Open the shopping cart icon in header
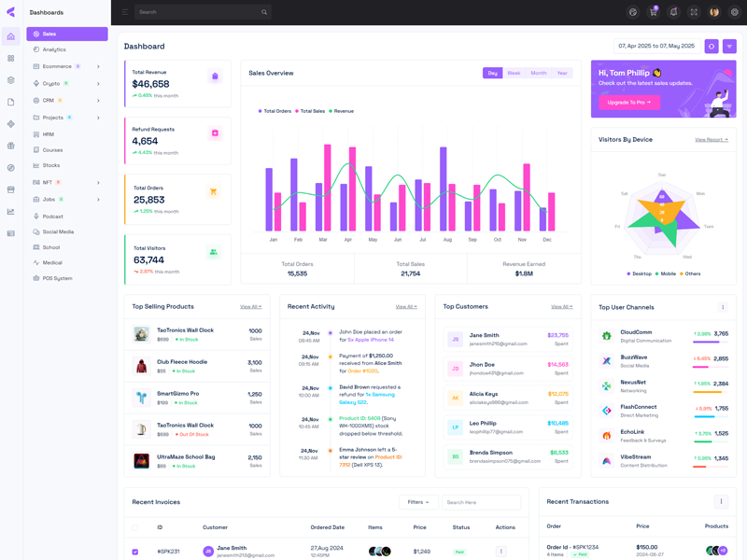 (x=654, y=12)
